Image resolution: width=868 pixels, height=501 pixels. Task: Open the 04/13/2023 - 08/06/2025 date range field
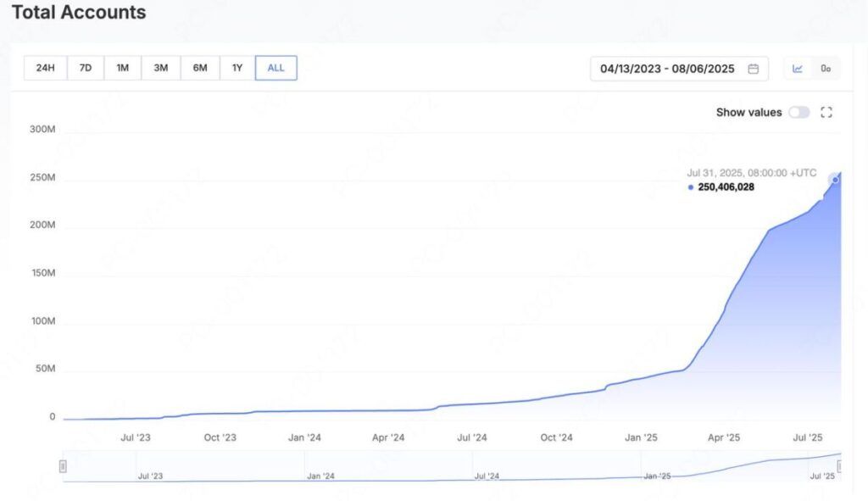click(x=670, y=69)
